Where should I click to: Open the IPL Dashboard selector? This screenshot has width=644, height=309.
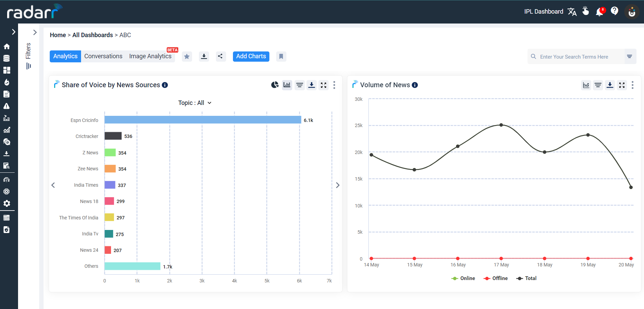544,12
